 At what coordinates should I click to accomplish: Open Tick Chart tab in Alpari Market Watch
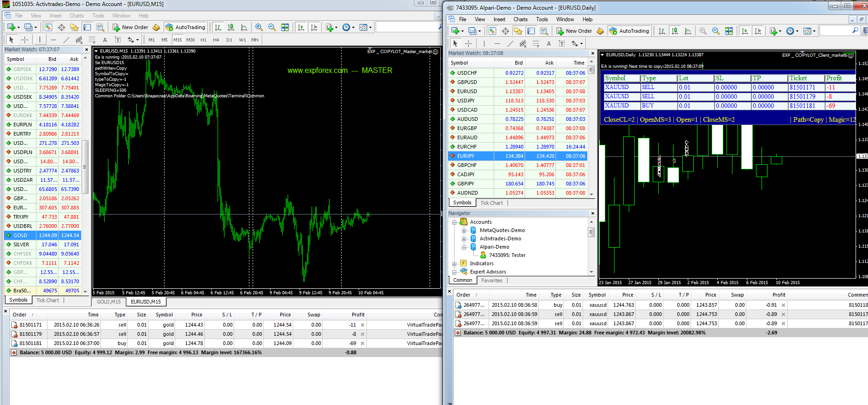pos(491,203)
